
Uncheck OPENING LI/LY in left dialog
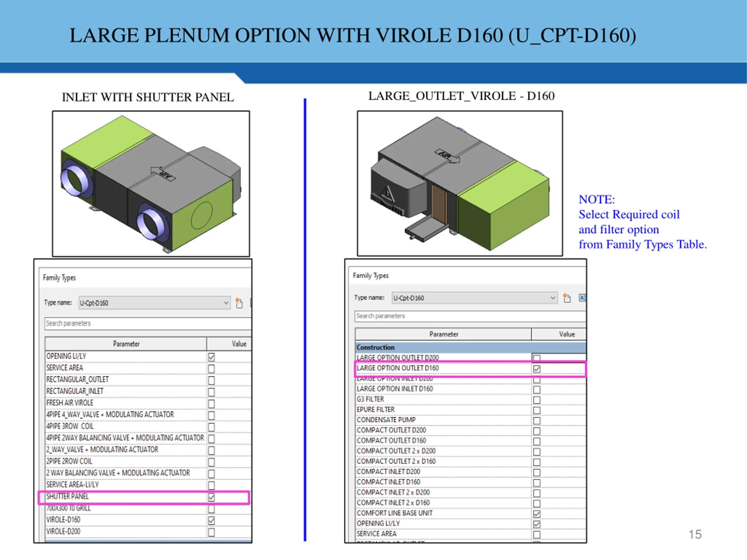[211, 357]
